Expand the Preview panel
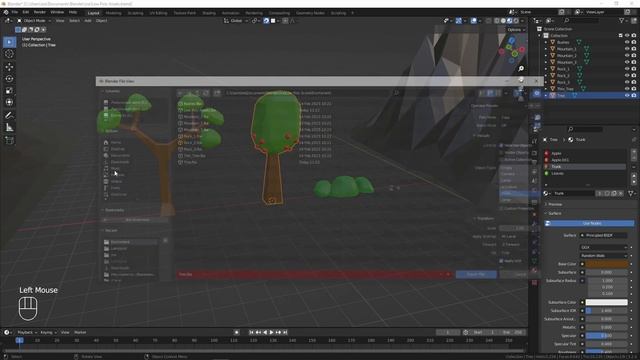This screenshot has height=360, width=640. click(554, 204)
